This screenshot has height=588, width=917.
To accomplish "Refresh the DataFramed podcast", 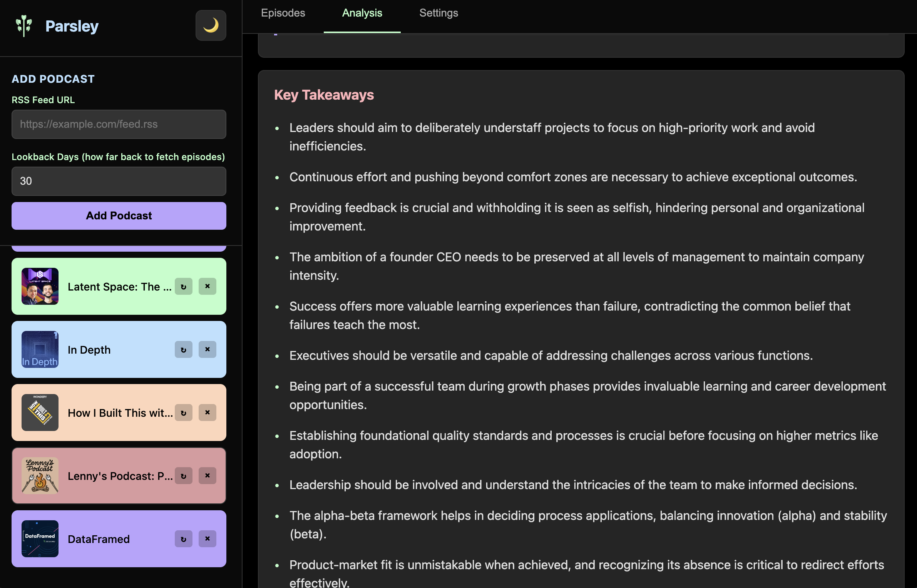I will (x=184, y=539).
